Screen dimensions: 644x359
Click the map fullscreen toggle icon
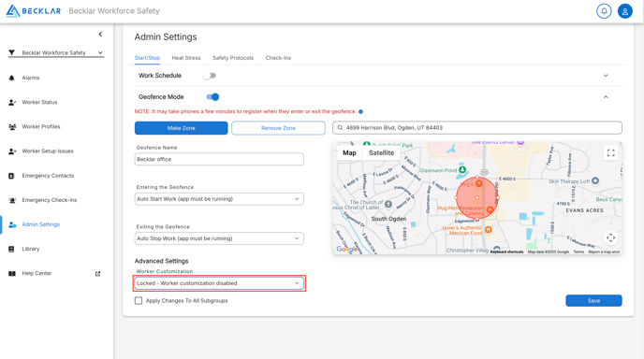click(610, 152)
